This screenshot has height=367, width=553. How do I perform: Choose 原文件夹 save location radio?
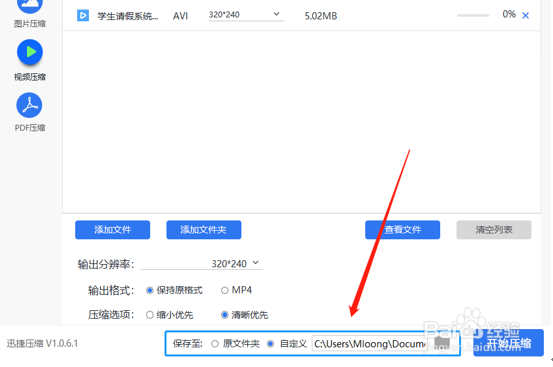tap(215, 344)
